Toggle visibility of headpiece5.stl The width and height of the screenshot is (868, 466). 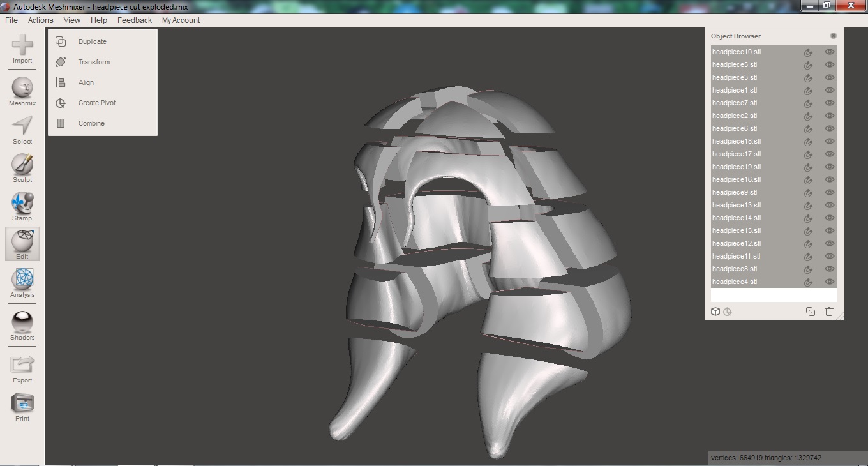[x=830, y=64]
